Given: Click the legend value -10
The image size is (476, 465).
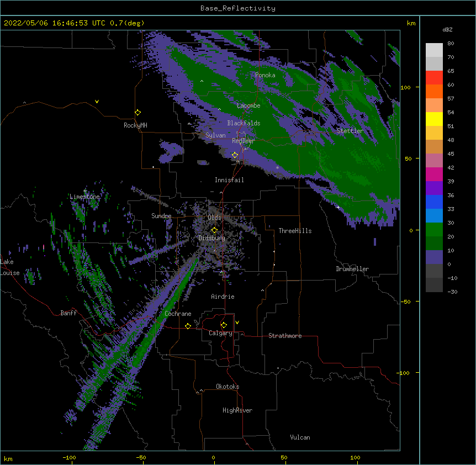Looking at the screenshot, I should coord(452,278).
